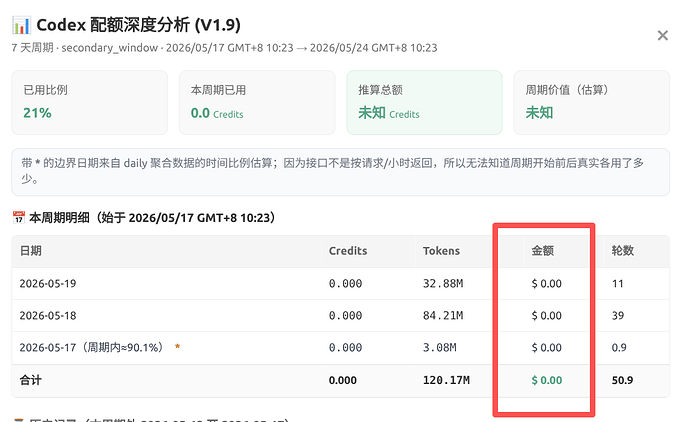Click the 0.000 credits for 2026-05-19

[345, 283]
